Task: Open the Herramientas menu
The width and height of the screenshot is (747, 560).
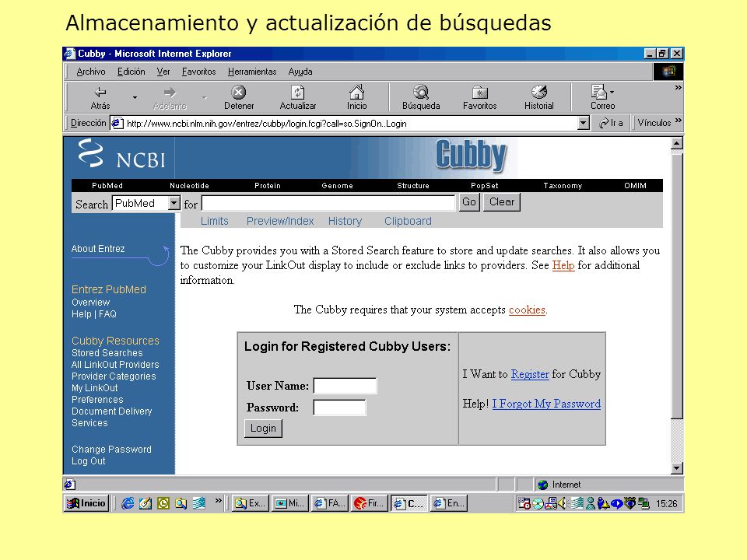Action: (252, 72)
